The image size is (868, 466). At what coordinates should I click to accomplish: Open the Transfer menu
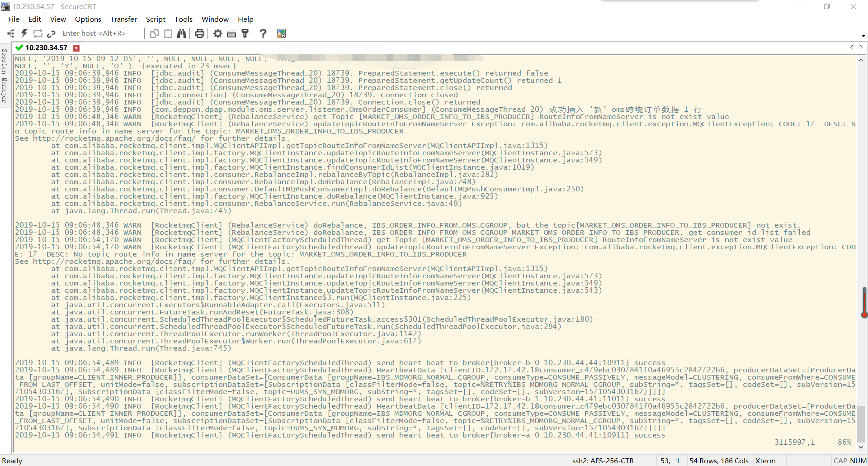coord(123,19)
